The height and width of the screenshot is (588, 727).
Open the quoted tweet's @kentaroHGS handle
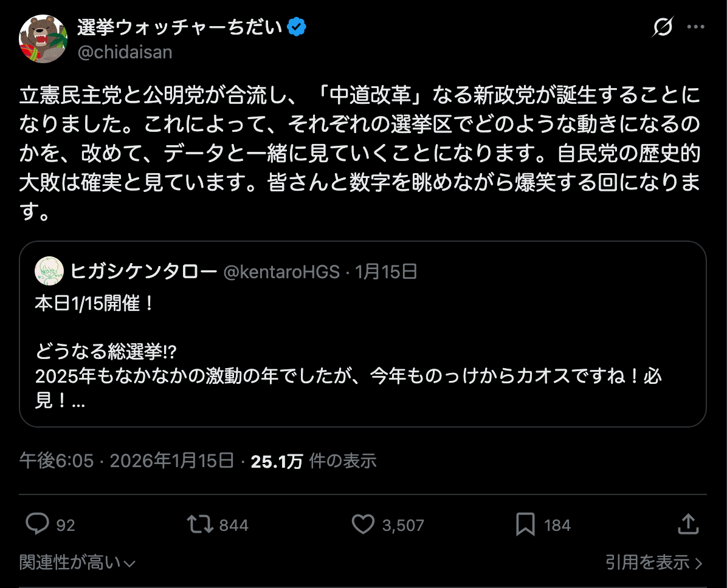pyautogui.click(x=281, y=272)
